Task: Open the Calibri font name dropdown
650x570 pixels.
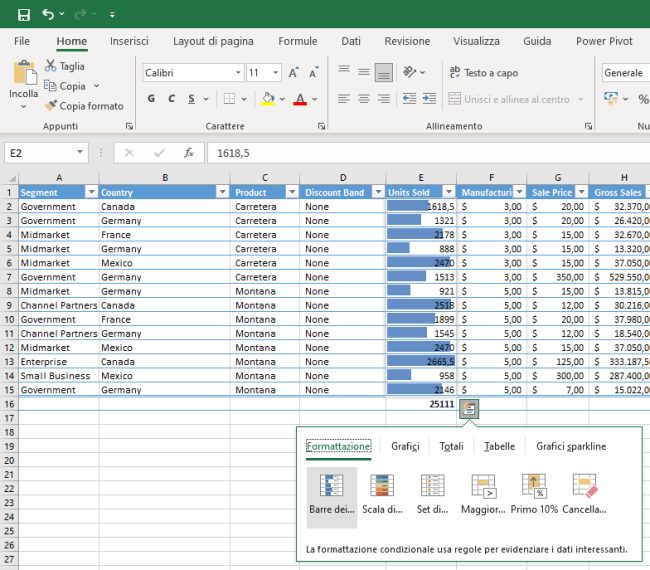Action: (x=238, y=73)
